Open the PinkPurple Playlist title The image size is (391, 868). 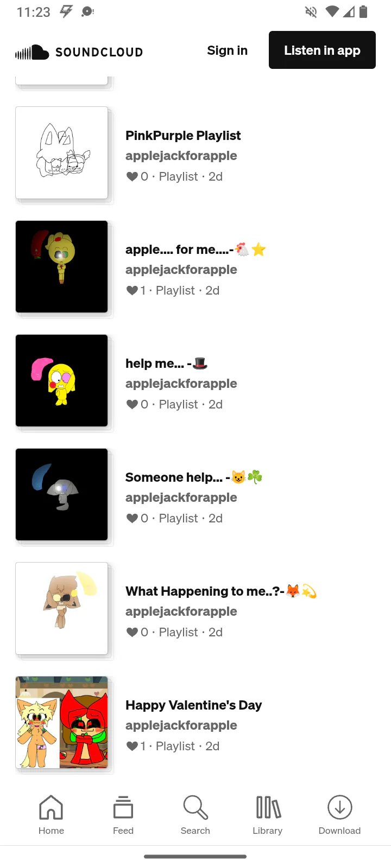click(x=183, y=136)
